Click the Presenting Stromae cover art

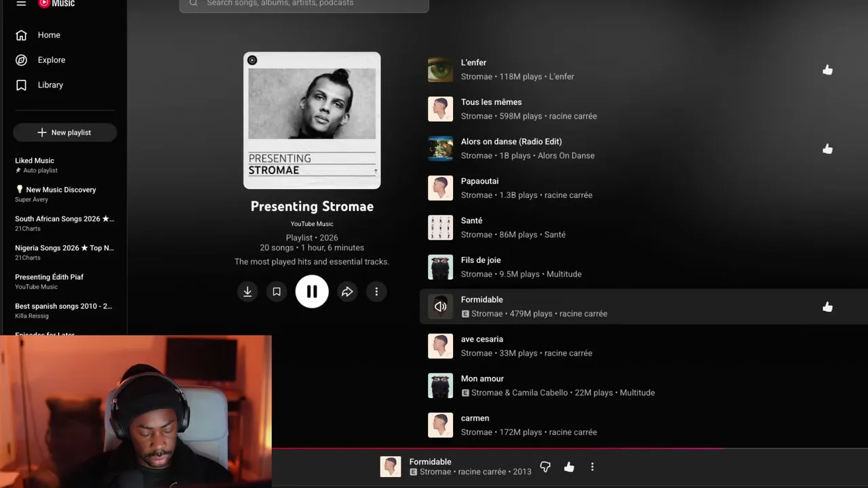tap(312, 121)
